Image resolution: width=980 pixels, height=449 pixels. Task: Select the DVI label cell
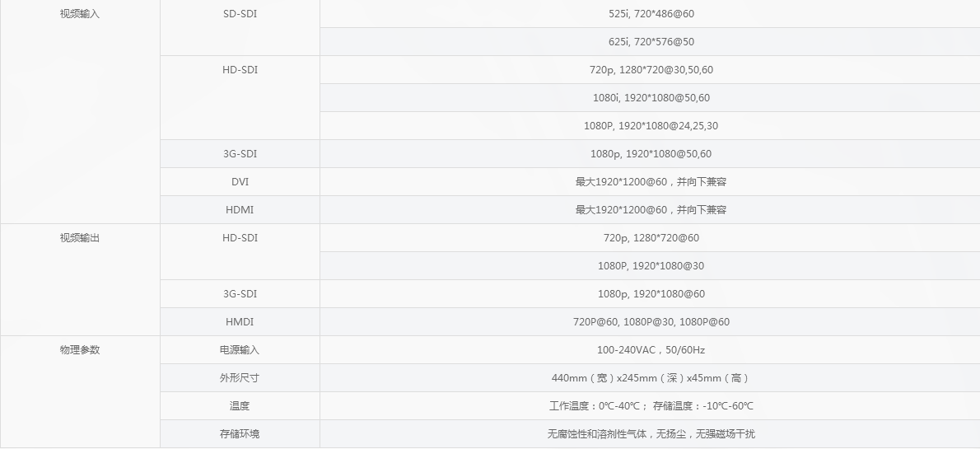click(x=240, y=182)
